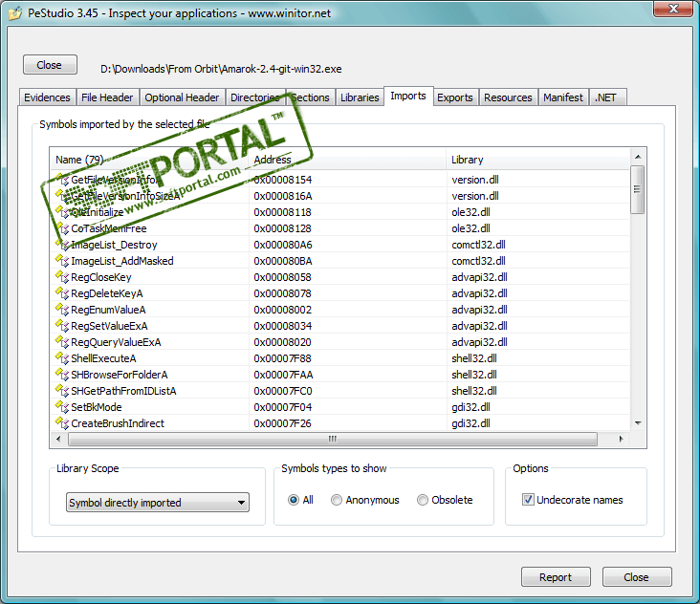Toggle the Undecorate names checkbox
The height and width of the screenshot is (604, 700).
pos(528,500)
